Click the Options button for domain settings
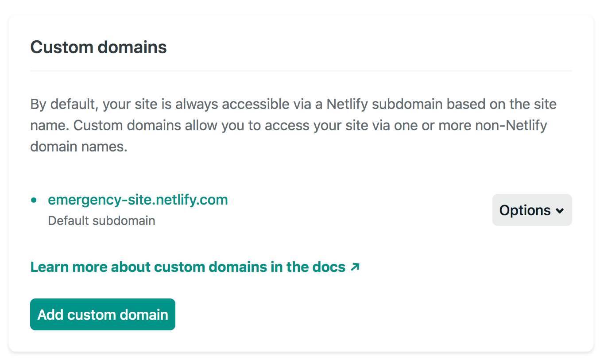The width and height of the screenshot is (604, 364). click(x=532, y=210)
